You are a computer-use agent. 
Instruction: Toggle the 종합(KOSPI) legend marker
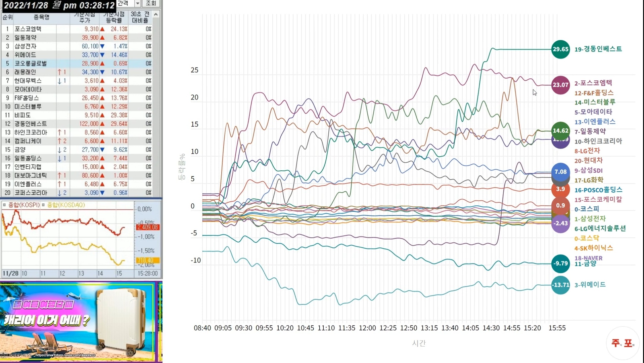tap(5, 205)
